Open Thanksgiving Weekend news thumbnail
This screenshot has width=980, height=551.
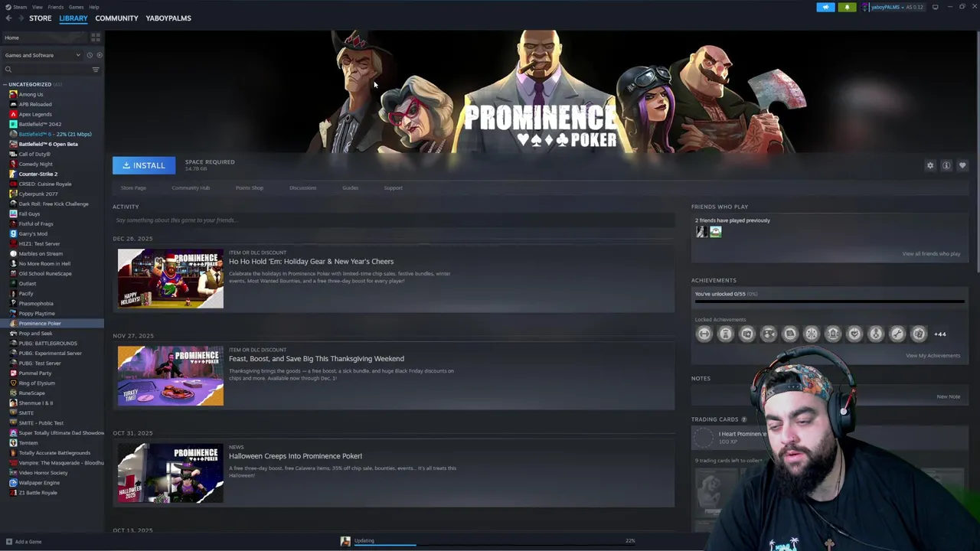(171, 376)
